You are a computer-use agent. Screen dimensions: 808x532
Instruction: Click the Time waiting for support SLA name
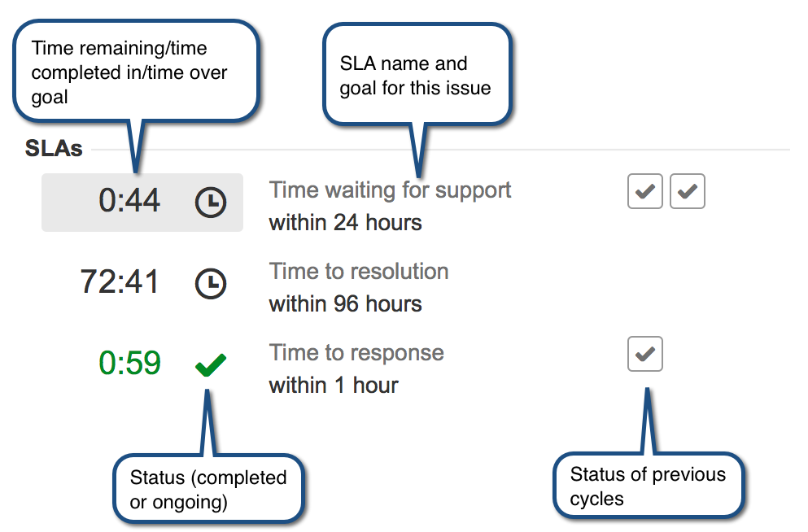[390, 190]
